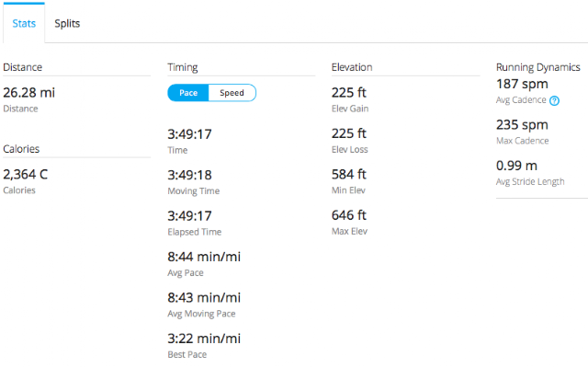Viewport: 588px width, 368px height.
Task: Select the 2,364 C calories value
Action: point(26,174)
